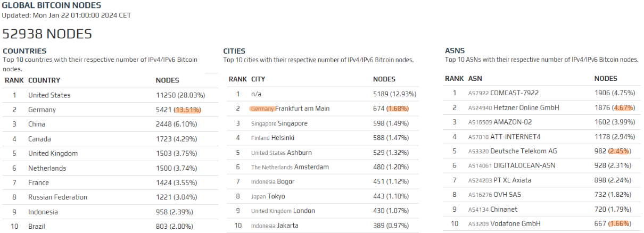Click the Hetzner Online GmbH ASN
Image resolution: width=644 pixels, height=233 pixels.
click(524, 107)
